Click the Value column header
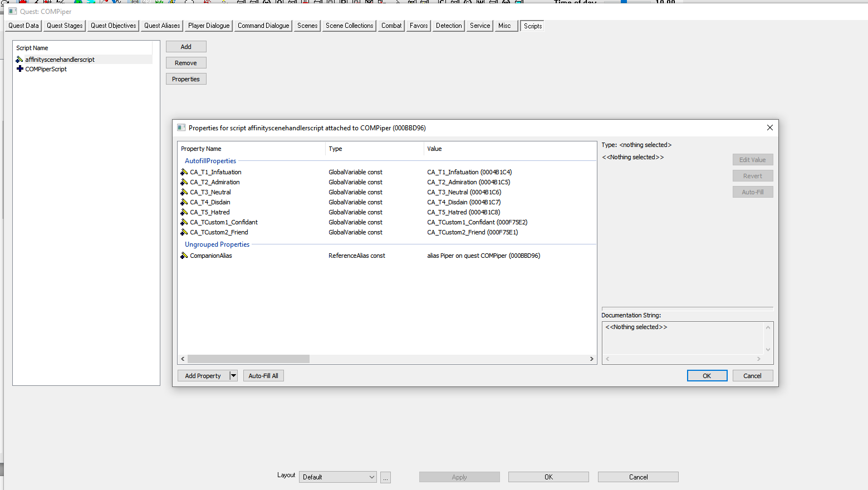Screen dimensions: 868x490 [x=510, y=149]
